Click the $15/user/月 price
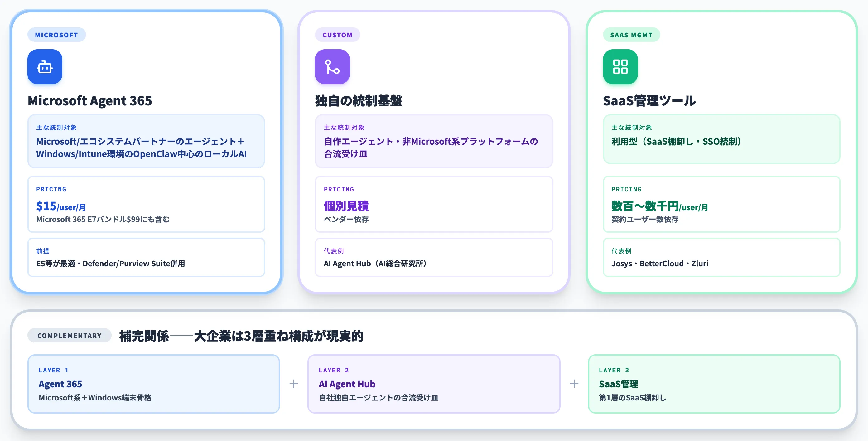The width and height of the screenshot is (868, 441). [61, 206]
